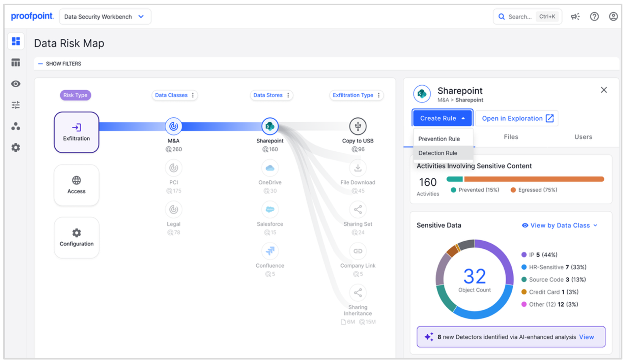This screenshot has height=364, width=626.
Task: Click View link for new Detectors
Action: [x=586, y=337]
